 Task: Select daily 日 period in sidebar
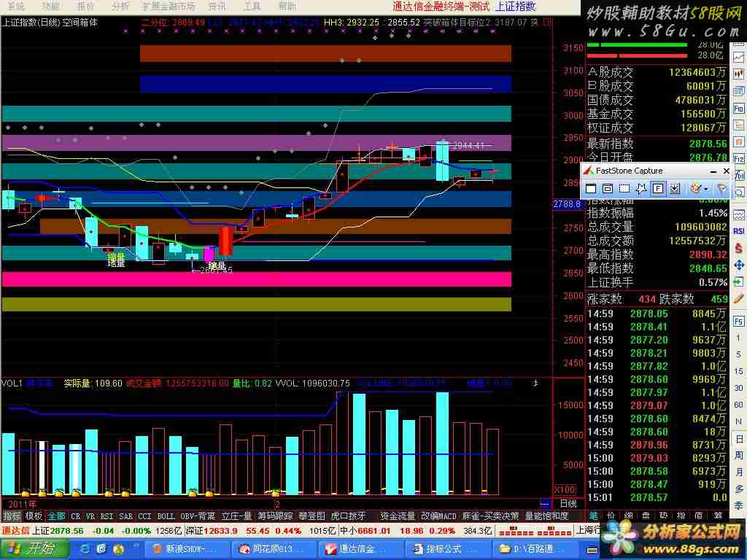tap(739, 438)
